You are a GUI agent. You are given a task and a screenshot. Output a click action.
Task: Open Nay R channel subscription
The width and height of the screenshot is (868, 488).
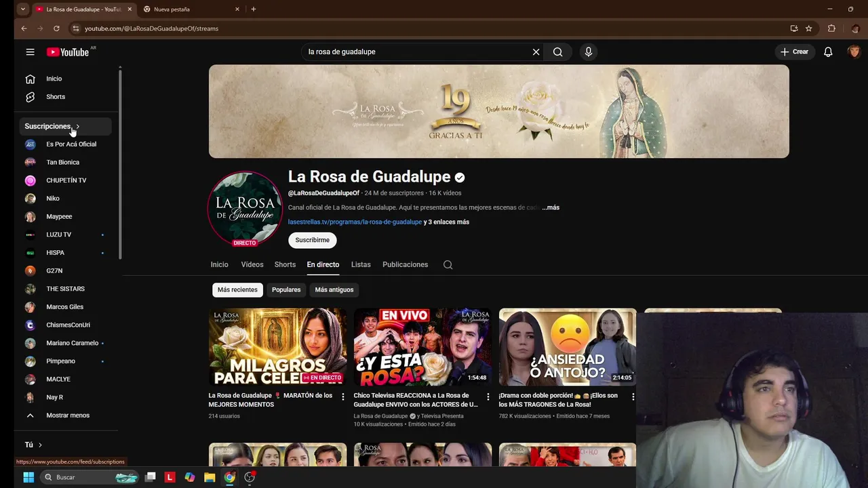coord(65,397)
